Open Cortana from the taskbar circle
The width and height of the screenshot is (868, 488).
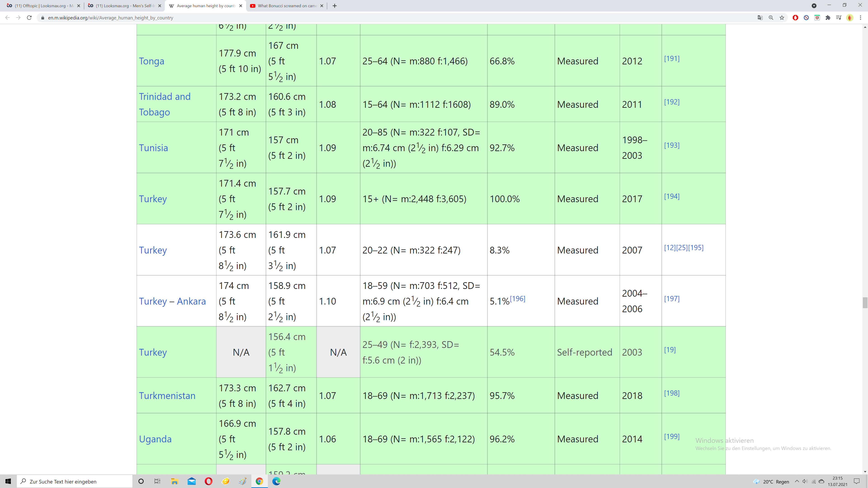click(141, 481)
